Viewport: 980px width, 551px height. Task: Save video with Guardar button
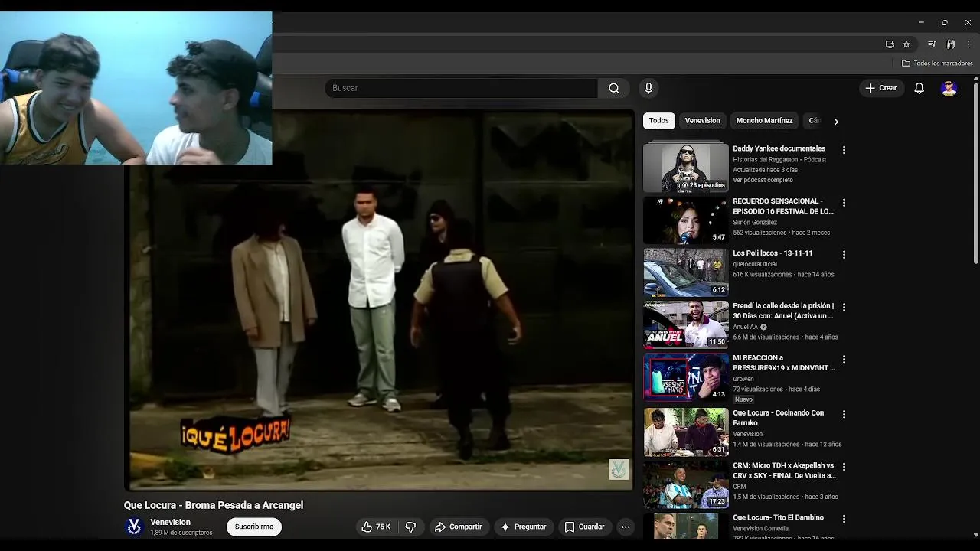tap(585, 527)
